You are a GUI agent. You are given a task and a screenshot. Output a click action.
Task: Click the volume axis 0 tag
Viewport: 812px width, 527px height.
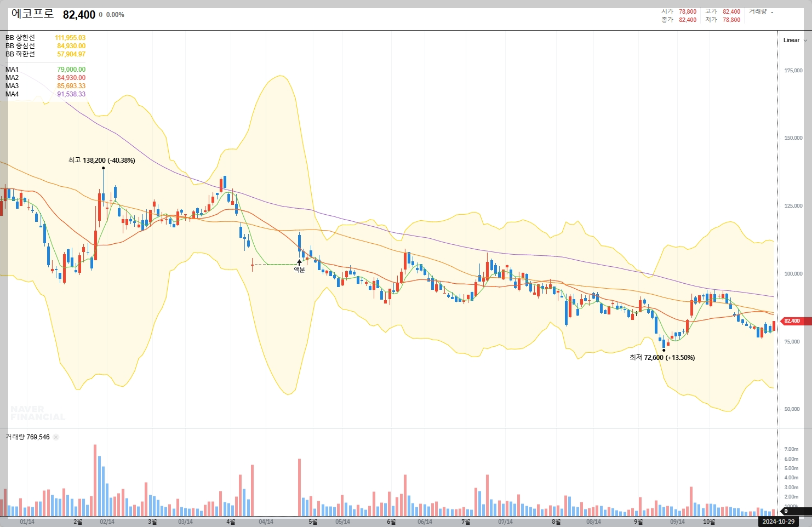pyautogui.click(x=794, y=511)
